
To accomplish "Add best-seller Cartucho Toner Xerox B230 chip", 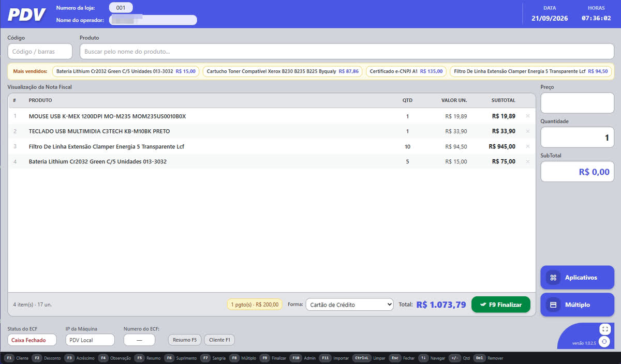I will click(x=283, y=71).
